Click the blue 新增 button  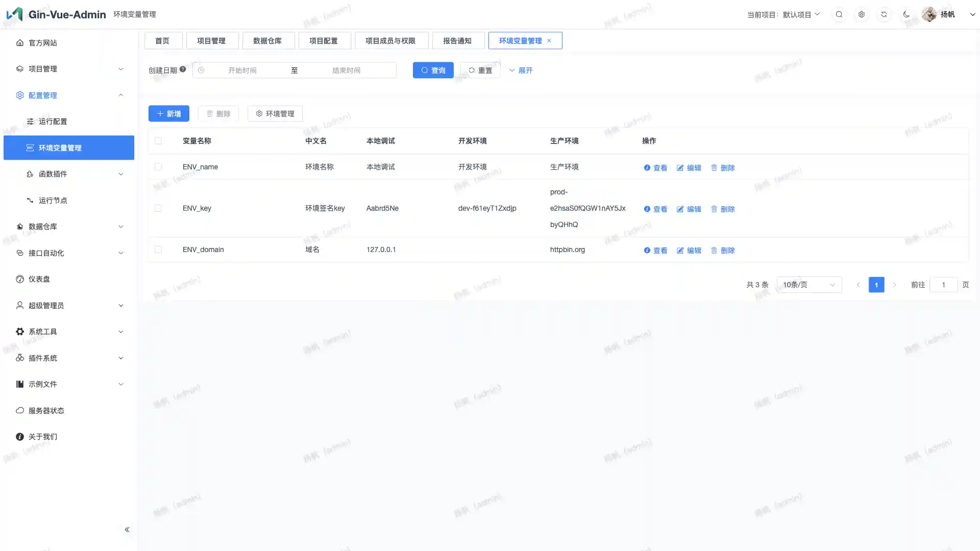click(169, 114)
